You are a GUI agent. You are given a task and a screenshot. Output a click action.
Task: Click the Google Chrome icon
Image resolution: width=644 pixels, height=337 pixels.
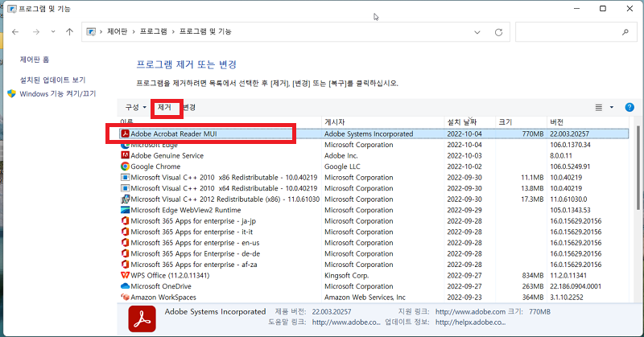point(126,166)
